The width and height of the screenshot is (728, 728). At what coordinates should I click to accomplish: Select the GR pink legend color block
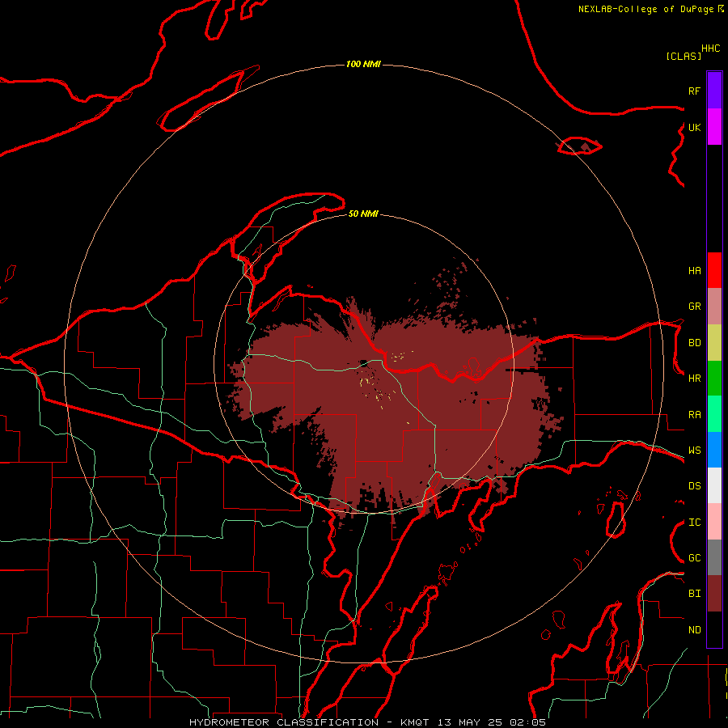(714, 306)
